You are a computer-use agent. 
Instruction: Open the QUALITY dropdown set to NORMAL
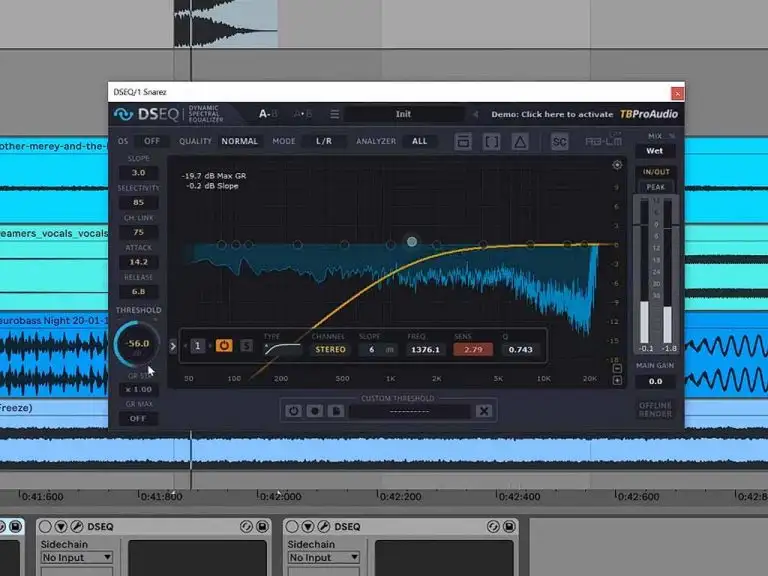pos(240,141)
